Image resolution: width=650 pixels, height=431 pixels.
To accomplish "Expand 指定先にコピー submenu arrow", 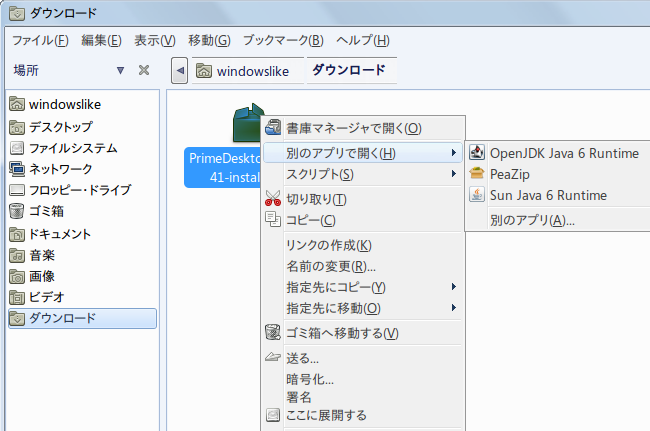I will click(454, 286).
